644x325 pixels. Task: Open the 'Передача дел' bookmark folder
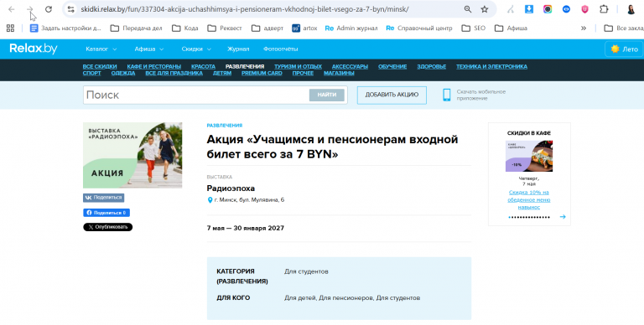[x=137, y=28]
